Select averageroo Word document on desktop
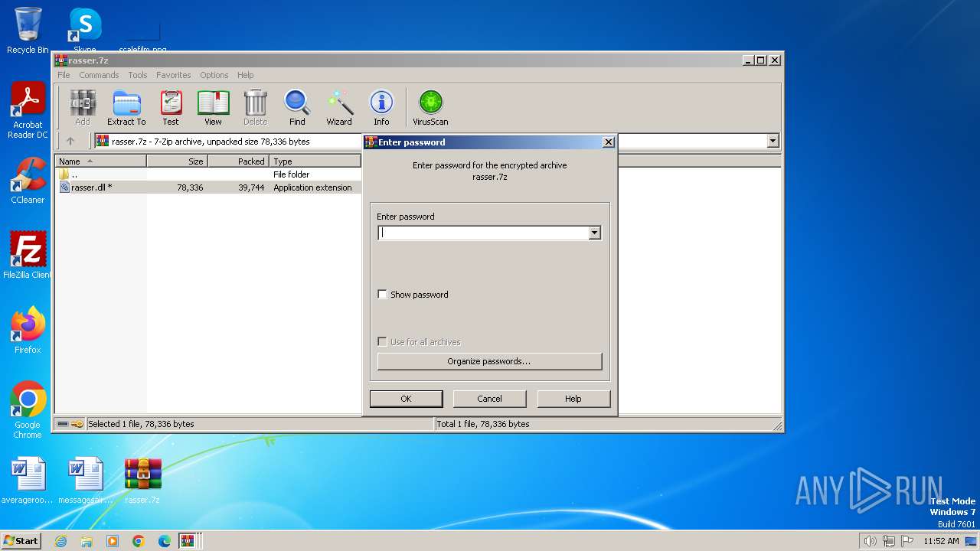980x551 pixels. pyautogui.click(x=28, y=481)
